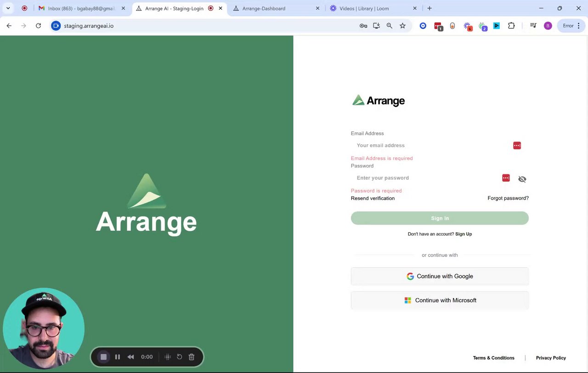588x373 pixels.
Task: Rewind the Loom recording
Action: coord(131,357)
